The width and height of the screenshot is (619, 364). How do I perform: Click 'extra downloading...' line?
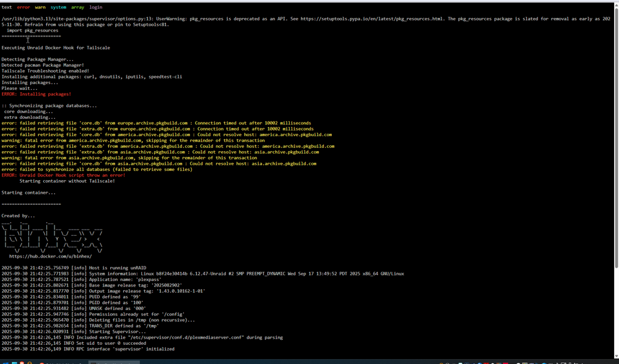[30, 117]
